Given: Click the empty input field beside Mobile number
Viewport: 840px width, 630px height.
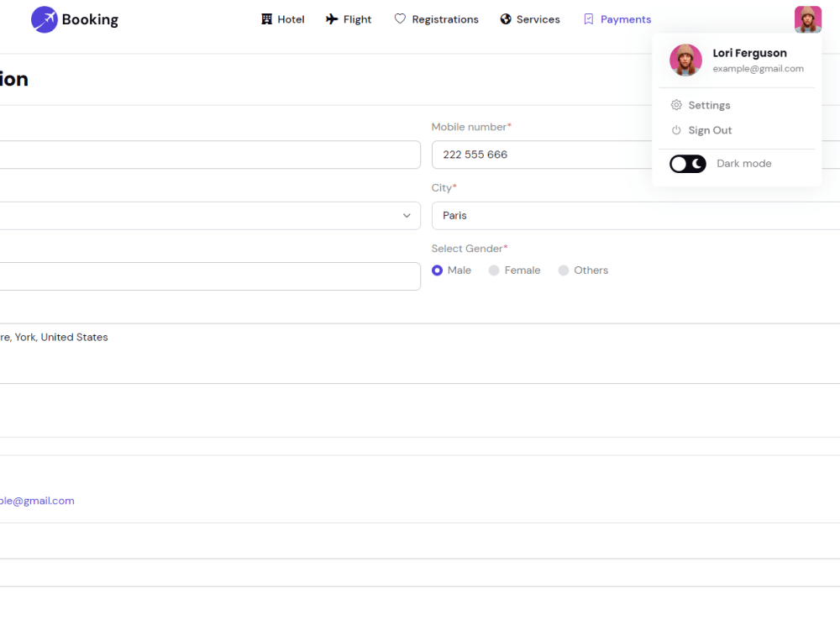Looking at the screenshot, I should [x=210, y=155].
